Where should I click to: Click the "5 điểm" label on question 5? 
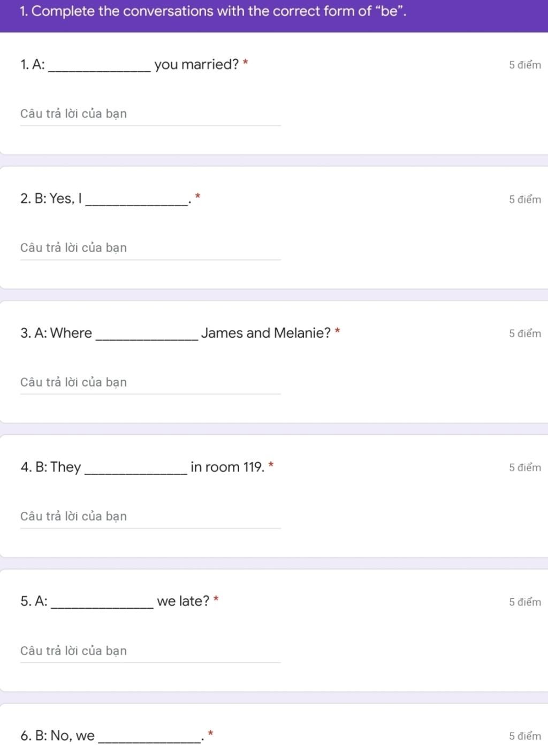(525, 602)
